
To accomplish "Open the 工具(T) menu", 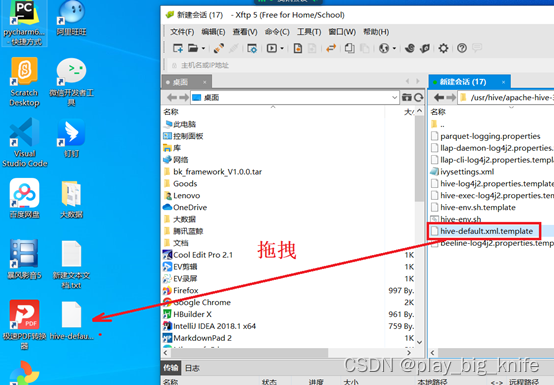I will coord(309,32).
